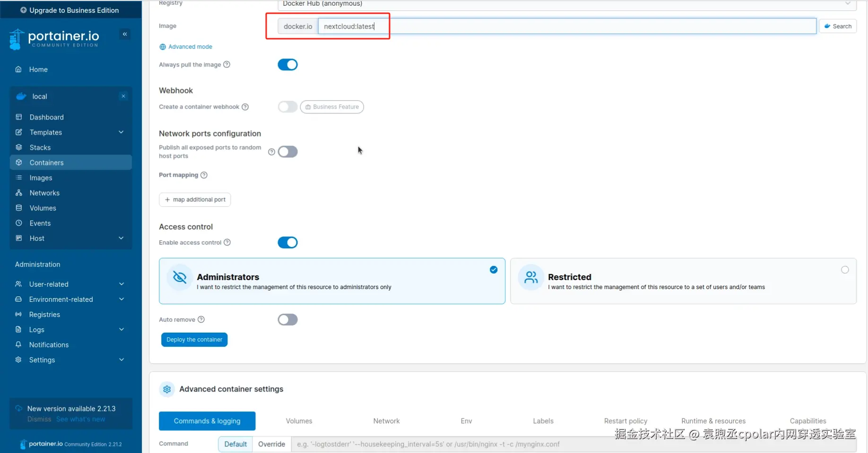Switch to the Runtime & resources tab
This screenshot has width=868, height=453.
(x=713, y=421)
